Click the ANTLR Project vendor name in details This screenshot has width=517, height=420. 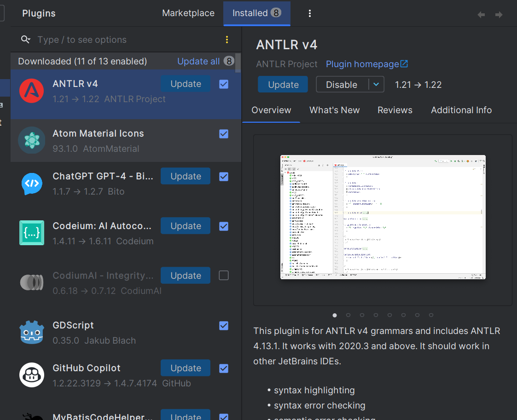287,64
